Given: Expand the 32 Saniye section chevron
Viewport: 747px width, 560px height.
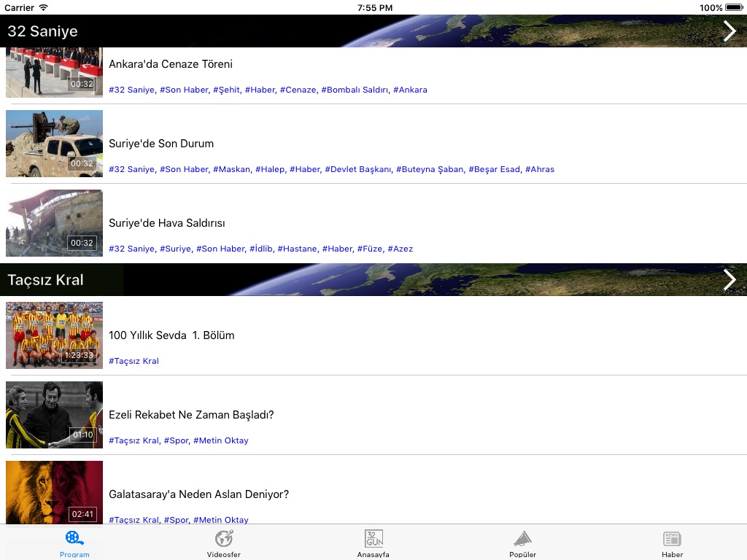Looking at the screenshot, I should (x=729, y=31).
